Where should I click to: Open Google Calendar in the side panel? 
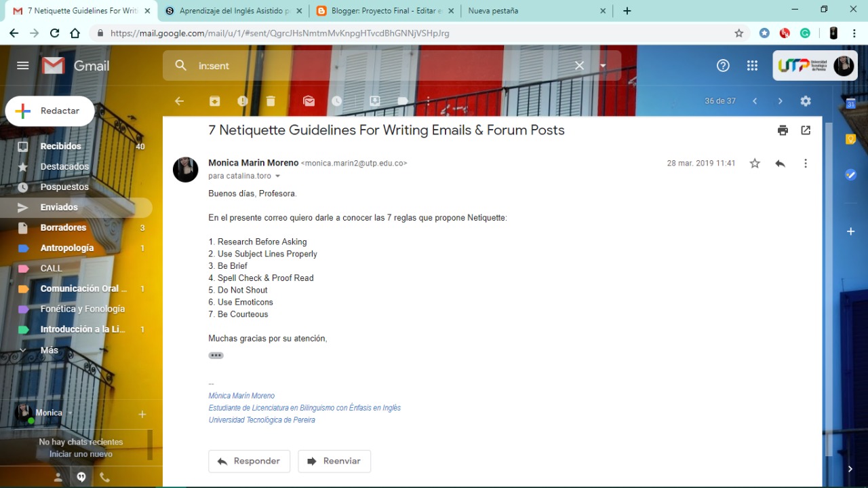[x=850, y=100]
